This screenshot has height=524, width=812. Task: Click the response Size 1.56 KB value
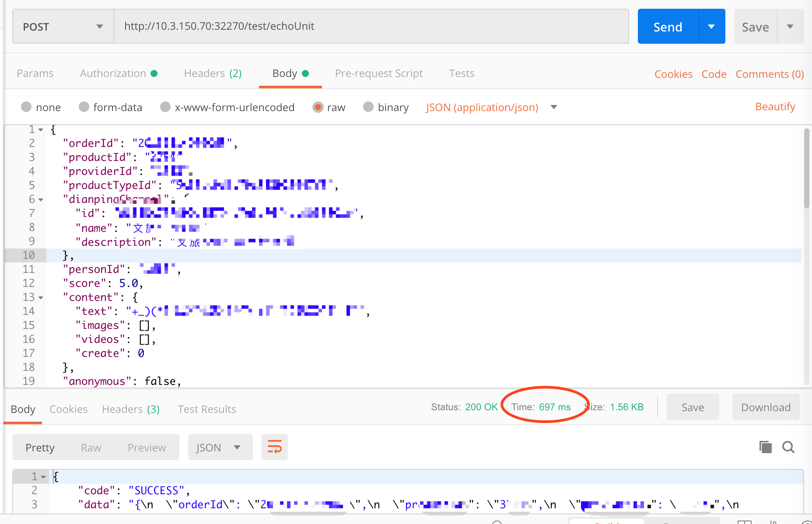tap(626, 407)
